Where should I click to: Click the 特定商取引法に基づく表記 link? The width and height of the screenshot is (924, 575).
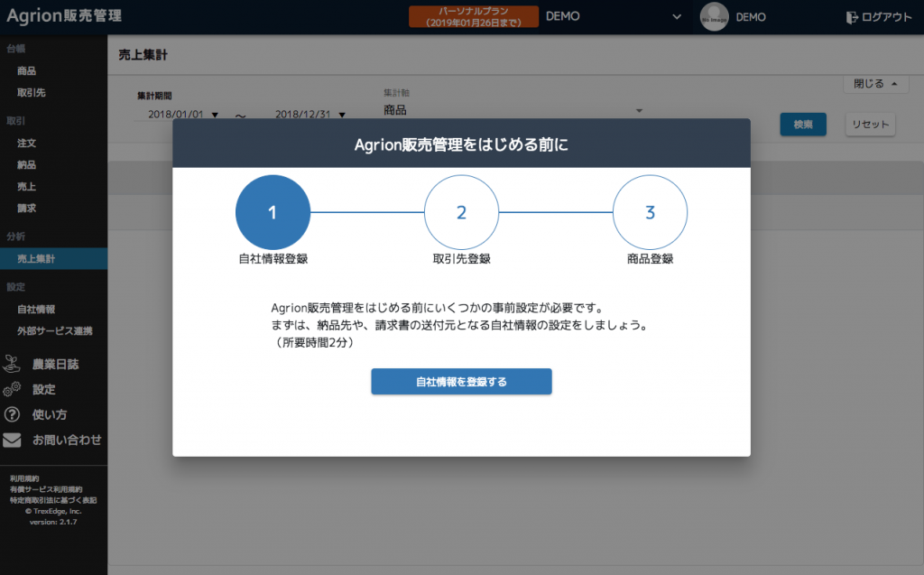tap(53, 500)
